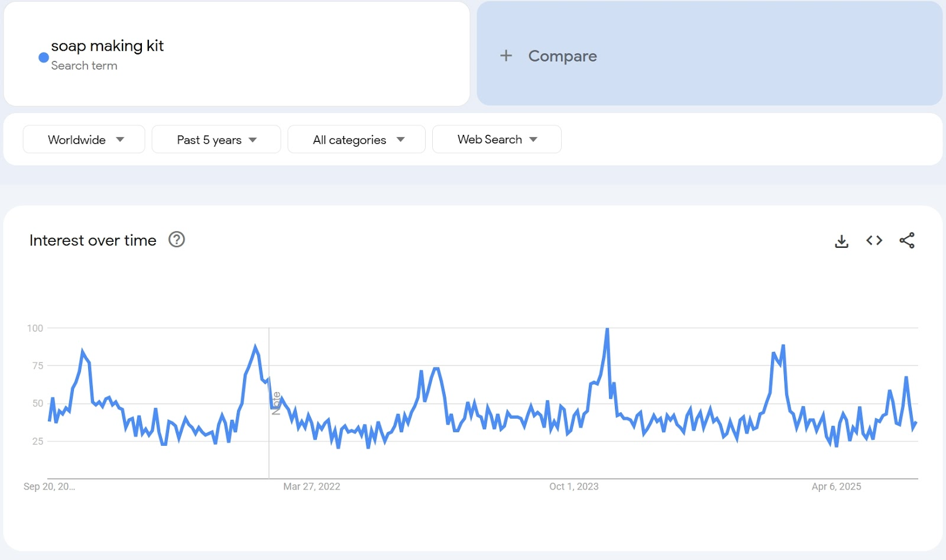Click the Oct 1, 2023 axis label
The width and height of the screenshot is (946, 560).
[x=574, y=487]
